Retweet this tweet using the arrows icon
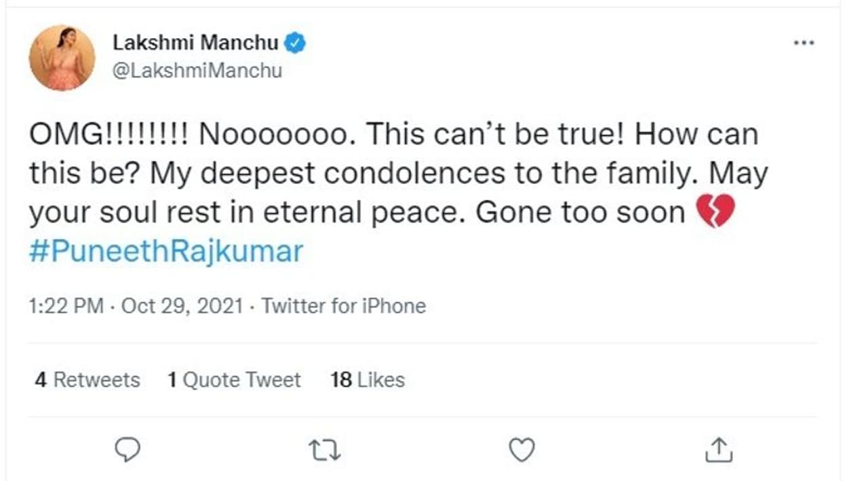 tap(324, 450)
